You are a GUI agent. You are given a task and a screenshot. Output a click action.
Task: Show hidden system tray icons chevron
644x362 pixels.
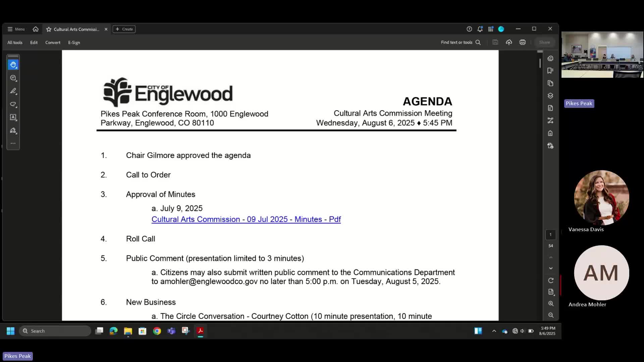pyautogui.click(x=494, y=331)
